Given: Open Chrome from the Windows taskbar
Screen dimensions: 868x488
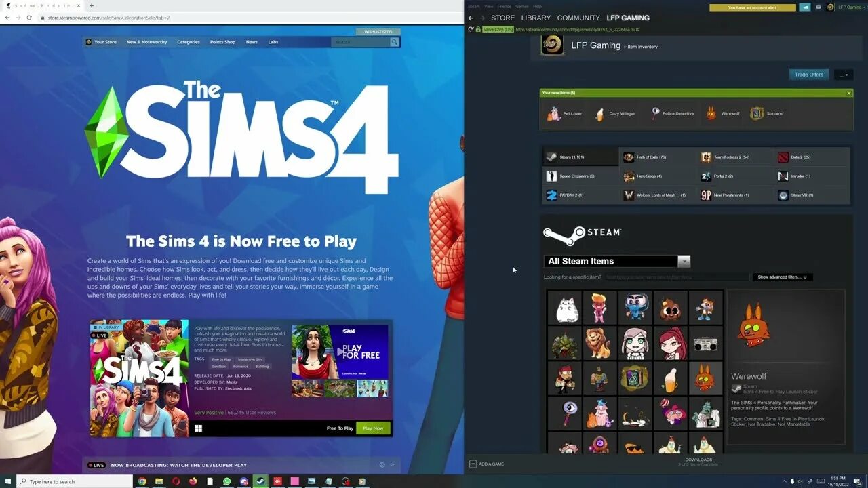Looking at the screenshot, I should coord(142,481).
